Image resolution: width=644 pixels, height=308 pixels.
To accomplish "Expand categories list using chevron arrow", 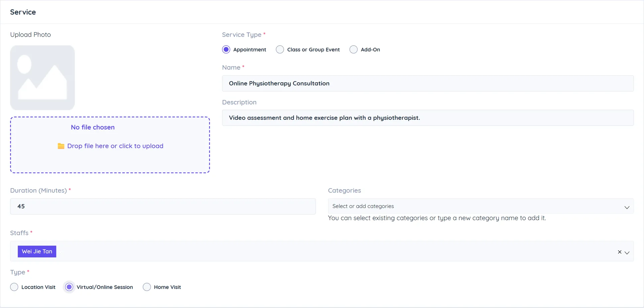I will point(627,207).
